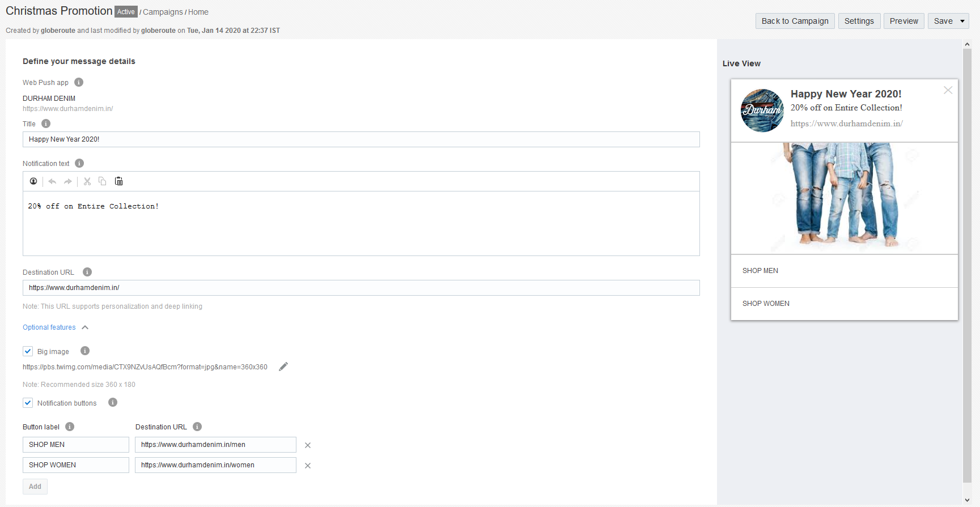Viewport: 980px width, 507px height.
Task: Remove the SHOP WOMEN button row
Action: pos(308,466)
